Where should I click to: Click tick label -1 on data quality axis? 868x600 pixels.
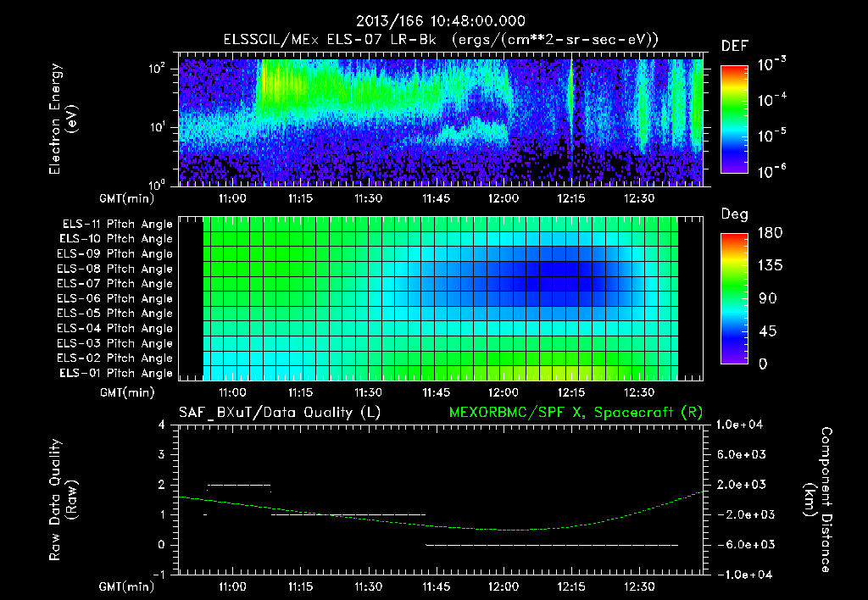click(x=159, y=574)
